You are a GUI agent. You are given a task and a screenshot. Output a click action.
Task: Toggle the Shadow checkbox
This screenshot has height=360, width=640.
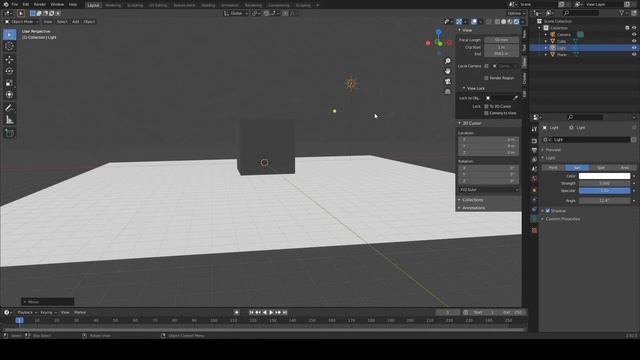548,211
